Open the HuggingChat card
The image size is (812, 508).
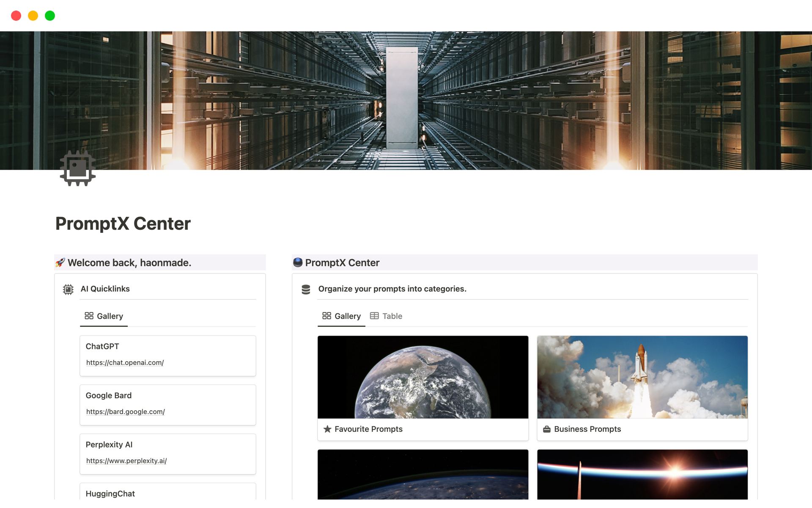pyautogui.click(x=168, y=491)
